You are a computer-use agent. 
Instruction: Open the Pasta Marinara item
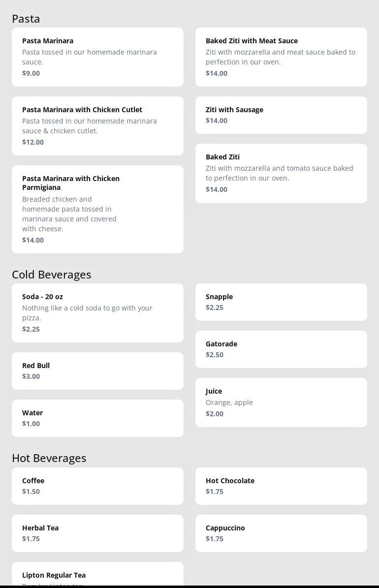click(97, 57)
